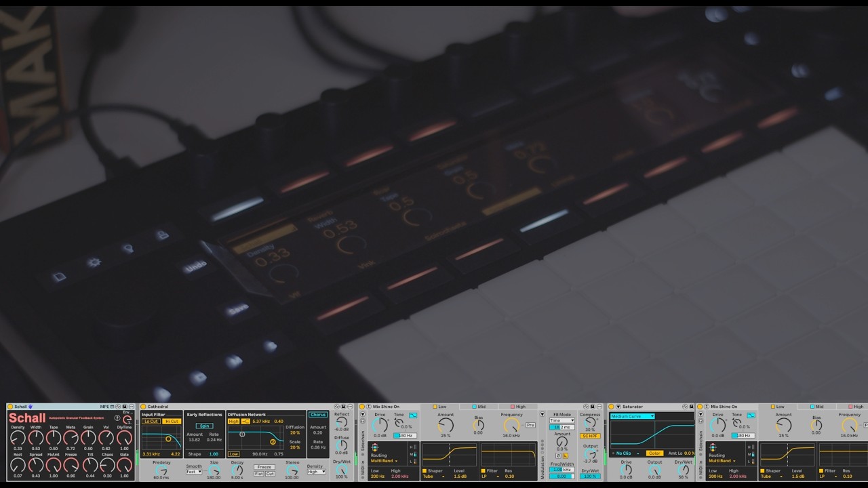Click hot-swap icon of FB Mode device
This screenshot has height=488, width=868.
click(586, 407)
